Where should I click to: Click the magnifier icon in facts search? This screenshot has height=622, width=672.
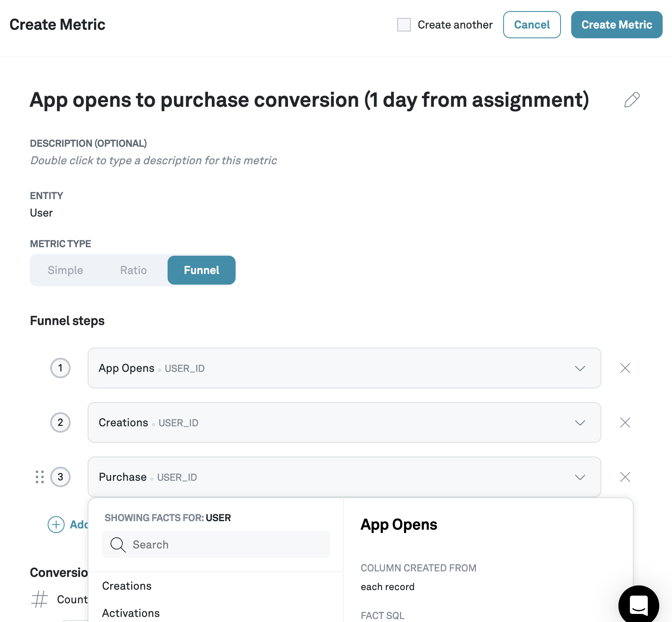tap(118, 545)
